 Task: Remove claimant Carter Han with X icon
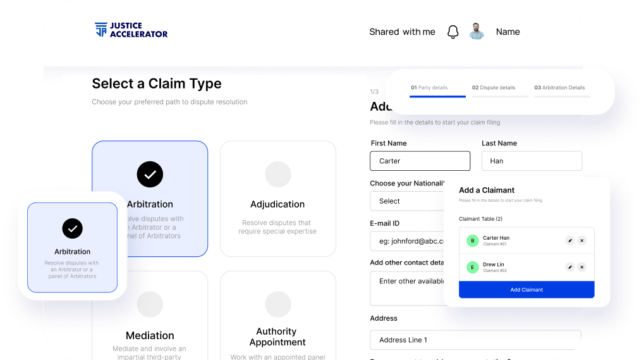(x=581, y=240)
